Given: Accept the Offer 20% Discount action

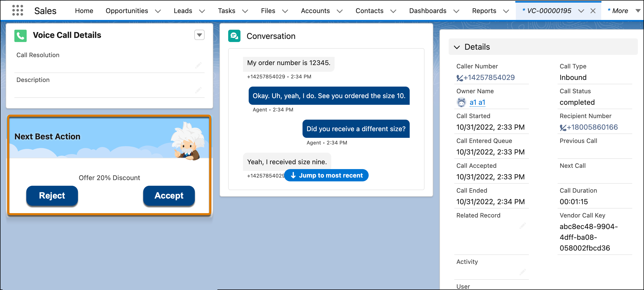Looking at the screenshot, I should click(x=169, y=196).
